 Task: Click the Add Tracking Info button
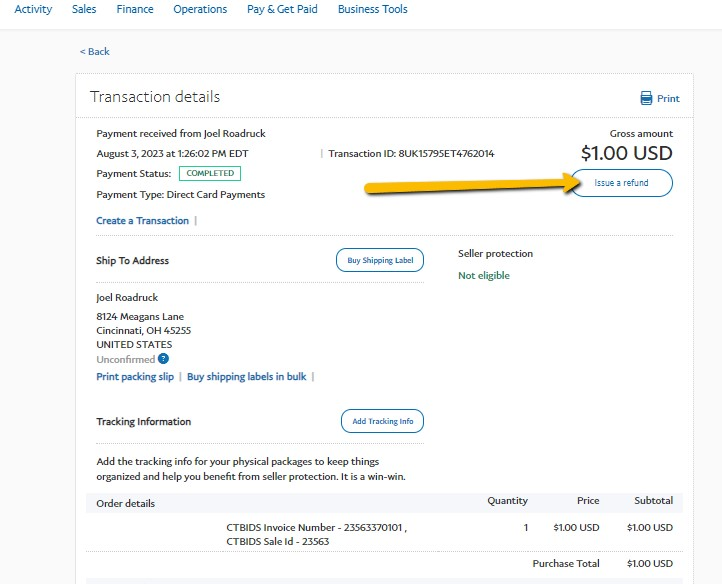[x=382, y=421]
